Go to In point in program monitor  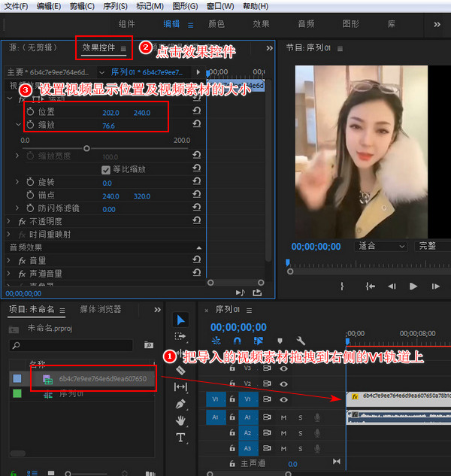point(371,287)
